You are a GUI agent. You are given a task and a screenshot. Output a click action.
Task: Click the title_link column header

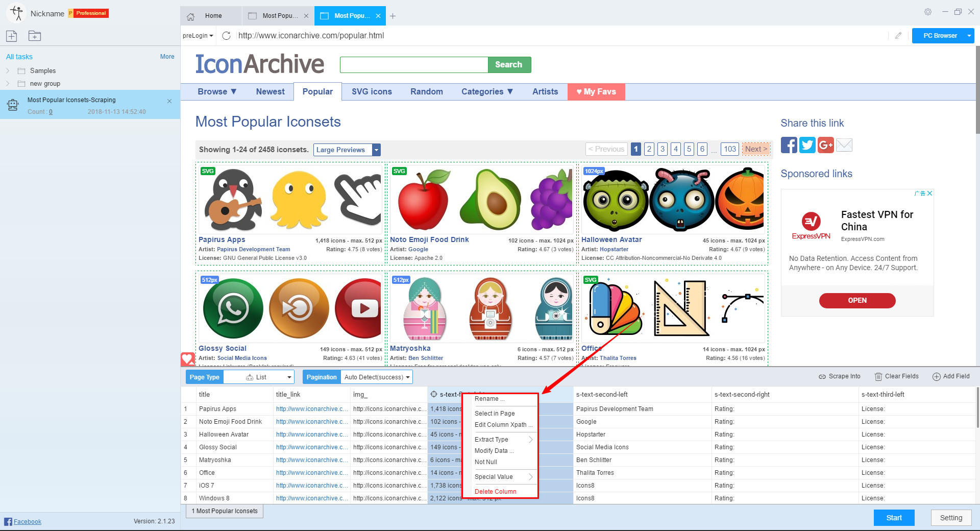(311, 394)
